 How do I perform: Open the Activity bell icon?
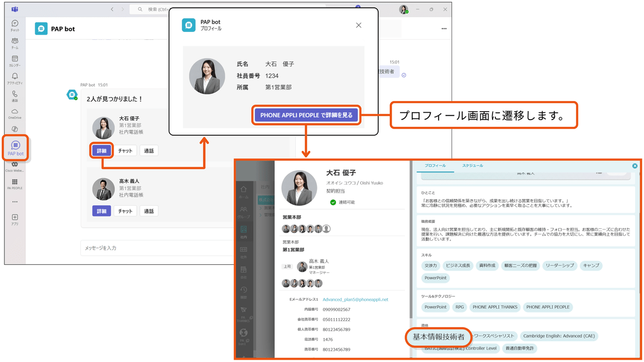[x=15, y=79]
